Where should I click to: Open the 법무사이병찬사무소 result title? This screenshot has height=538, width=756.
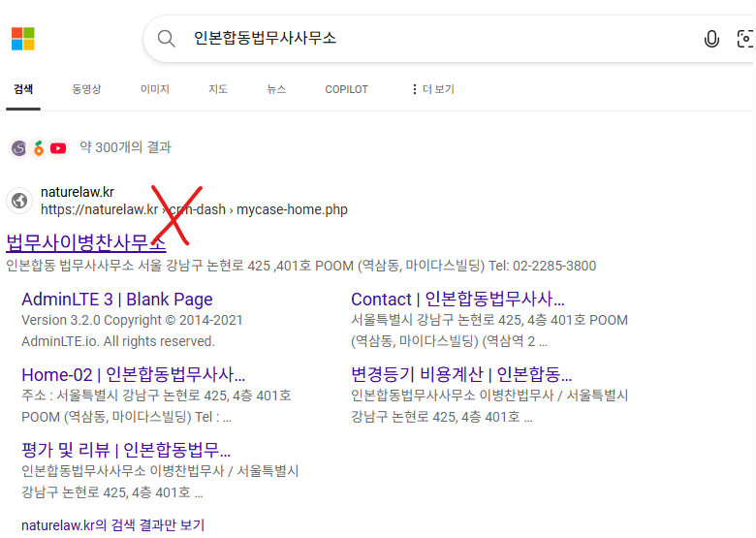pos(86,242)
